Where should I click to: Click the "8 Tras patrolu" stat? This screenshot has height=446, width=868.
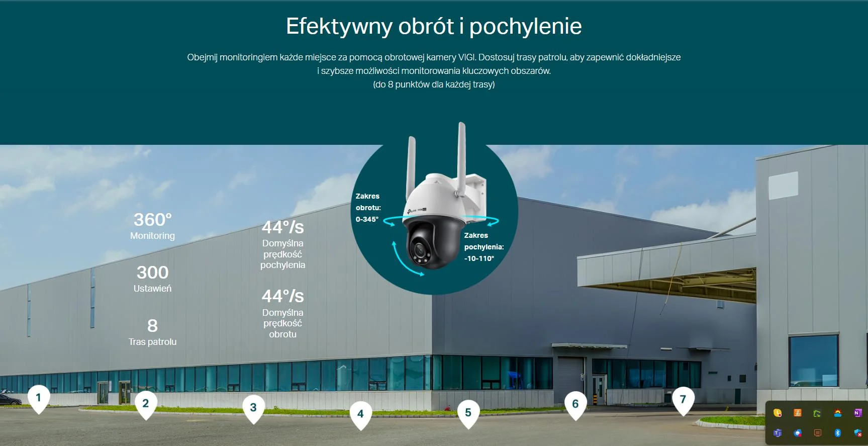click(x=152, y=332)
